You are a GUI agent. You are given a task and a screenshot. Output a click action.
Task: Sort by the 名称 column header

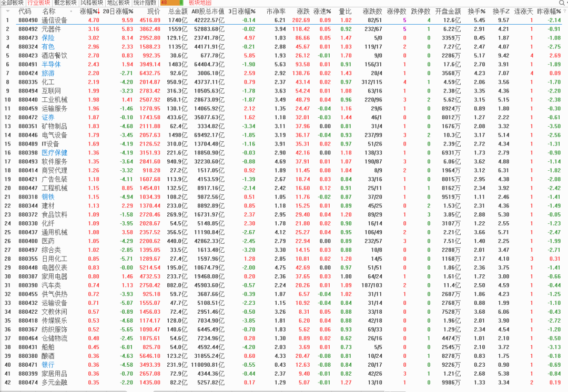[49, 12]
